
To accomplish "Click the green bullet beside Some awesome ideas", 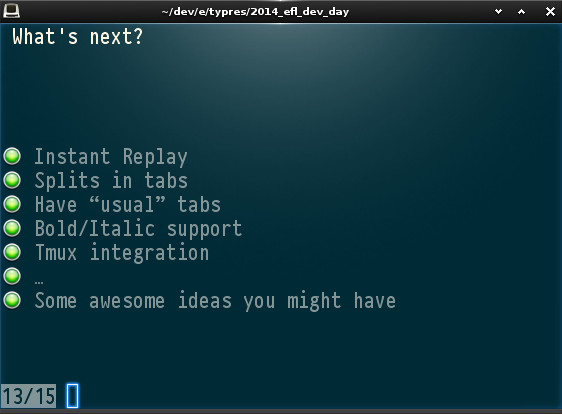I will (x=12, y=300).
